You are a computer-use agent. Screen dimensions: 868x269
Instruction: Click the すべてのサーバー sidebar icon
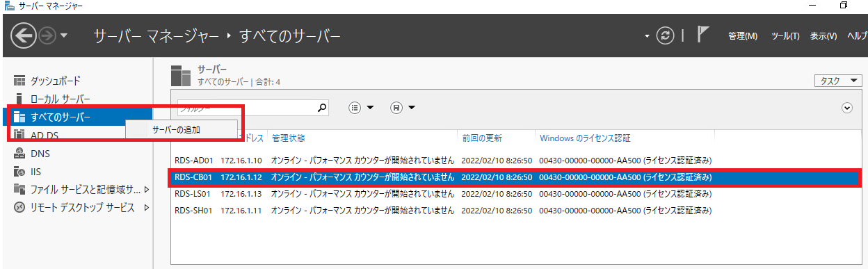point(19,117)
